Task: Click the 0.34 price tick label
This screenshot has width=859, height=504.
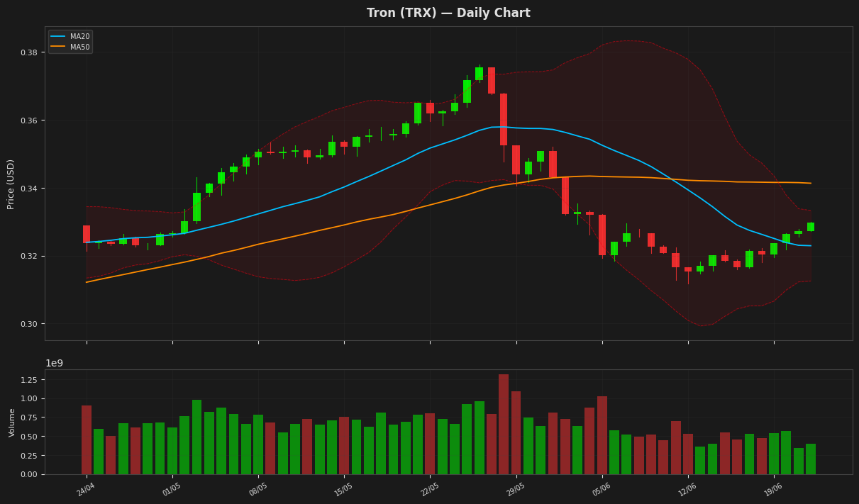Action: [29, 189]
